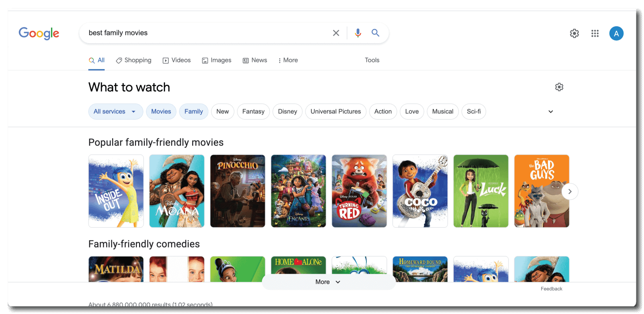Open the Google apps grid
Viewport: 644px width, 314px height.
click(595, 33)
